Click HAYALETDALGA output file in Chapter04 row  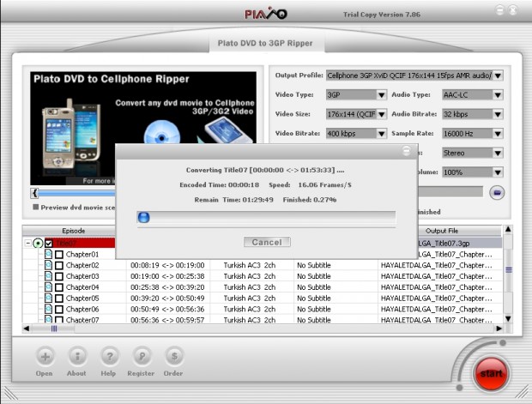[436, 287]
